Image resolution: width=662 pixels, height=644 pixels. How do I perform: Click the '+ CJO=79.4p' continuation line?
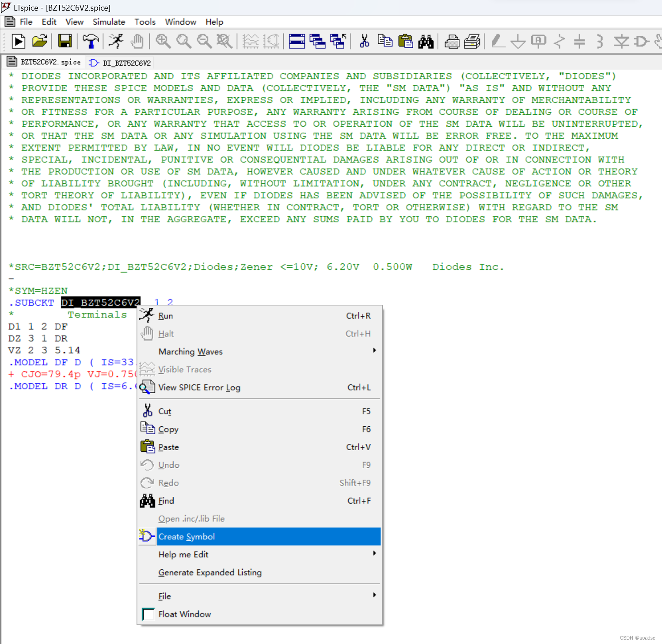pyautogui.click(x=73, y=374)
